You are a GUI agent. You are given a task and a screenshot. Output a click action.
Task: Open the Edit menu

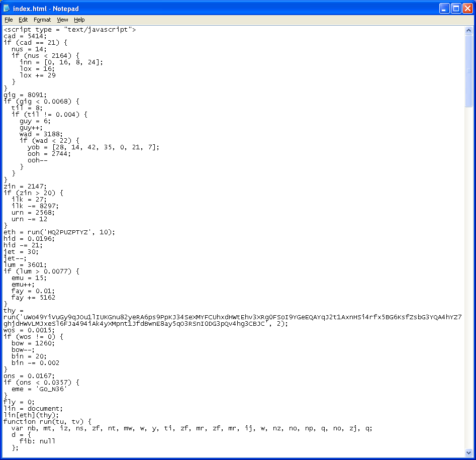point(23,20)
